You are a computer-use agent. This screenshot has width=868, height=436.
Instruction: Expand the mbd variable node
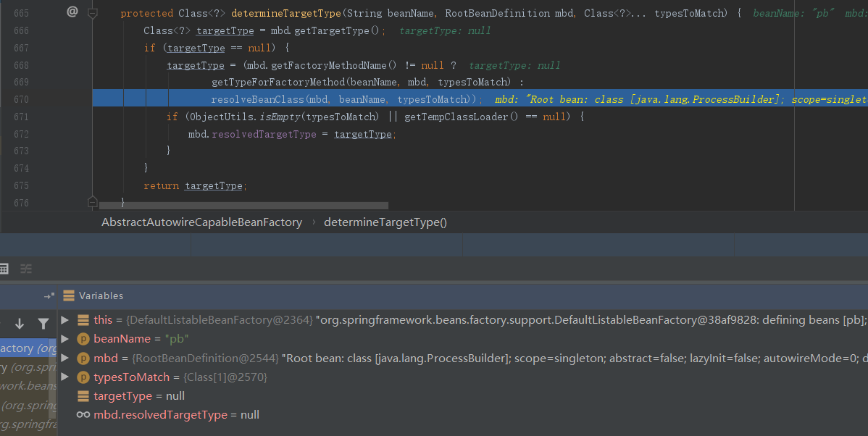point(65,358)
